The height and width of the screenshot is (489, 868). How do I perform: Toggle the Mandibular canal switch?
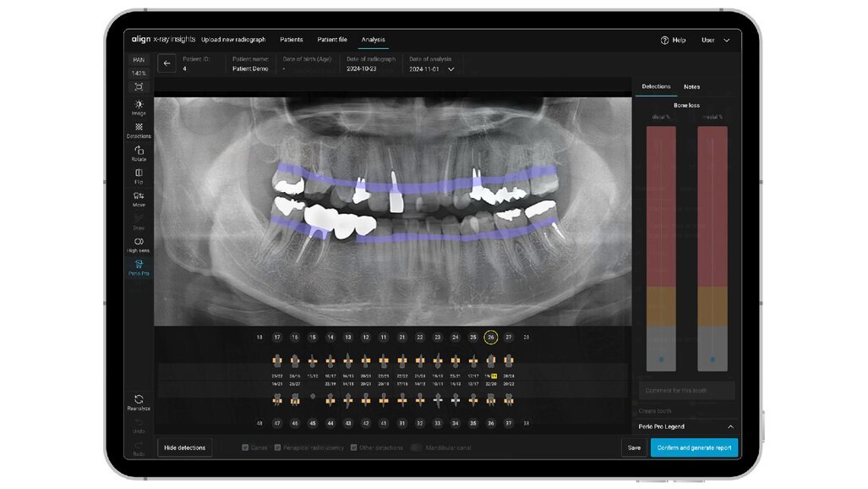tap(416, 448)
